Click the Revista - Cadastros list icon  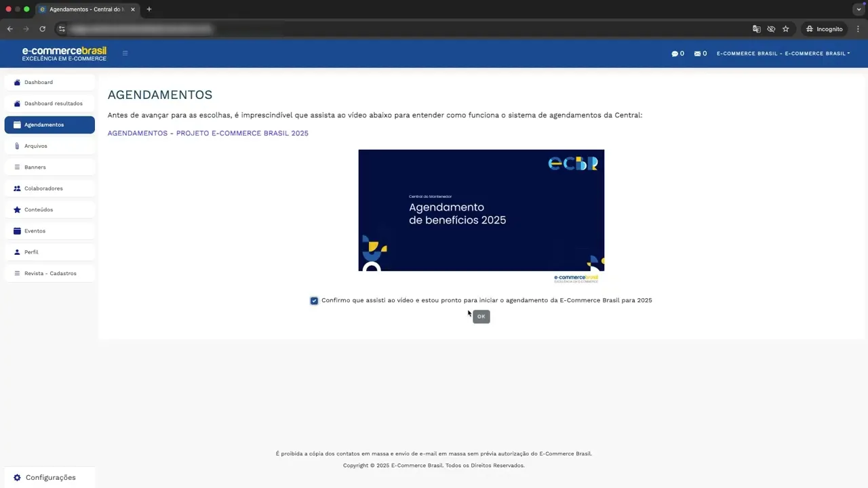pyautogui.click(x=17, y=273)
